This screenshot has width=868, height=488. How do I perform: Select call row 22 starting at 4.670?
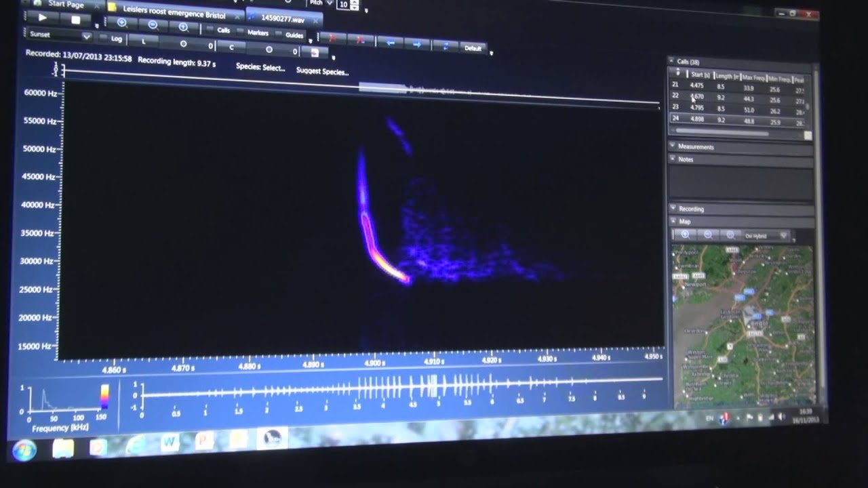pyautogui.click(x=738, y=98)
